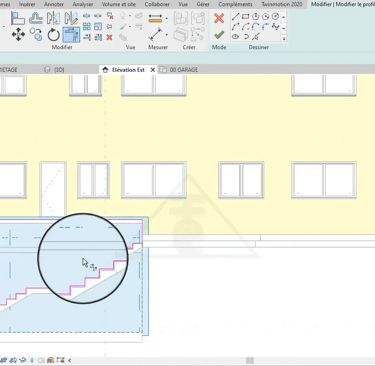
Task: Click the horizontal scrollbar thumb
Action: tap(250, 360)
